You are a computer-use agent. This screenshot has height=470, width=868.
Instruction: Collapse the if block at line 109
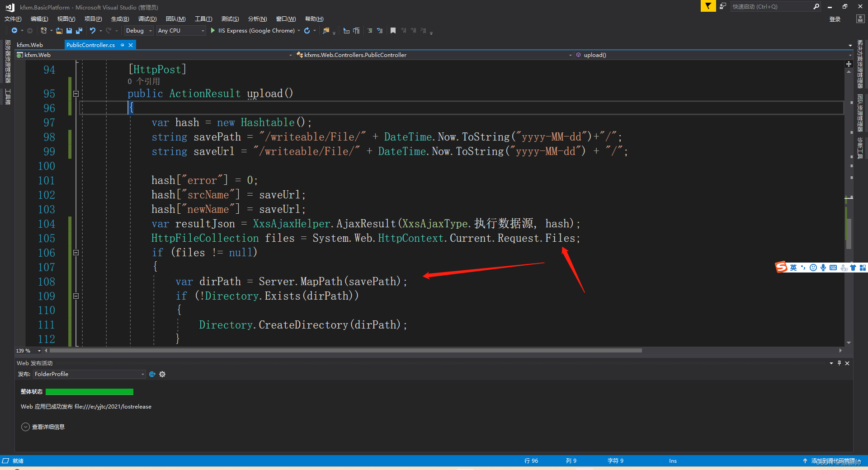pyautogui.click(x=76, y=296)
